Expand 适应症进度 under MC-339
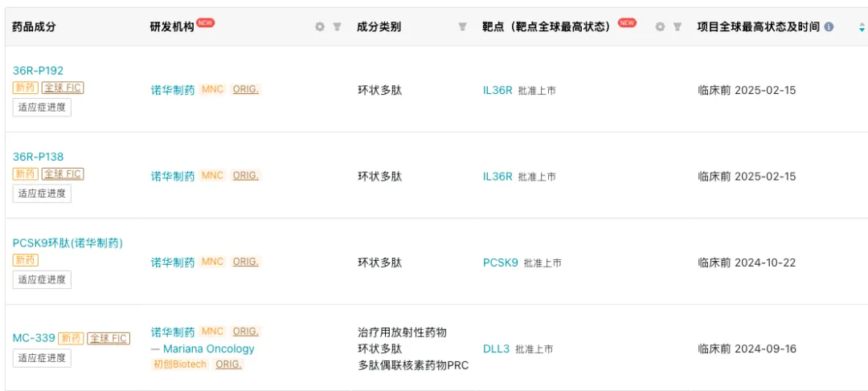 (42, 357)
